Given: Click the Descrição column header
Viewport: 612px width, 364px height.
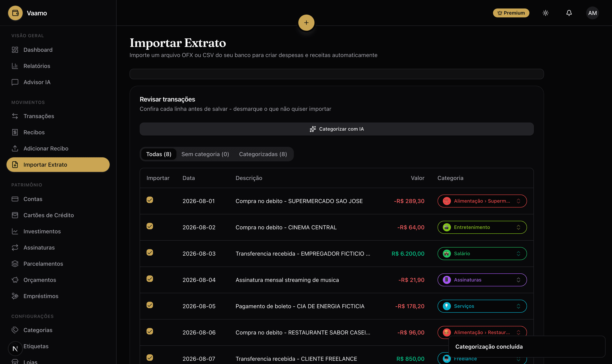Looking at the screenshot, I should (249, 178).
